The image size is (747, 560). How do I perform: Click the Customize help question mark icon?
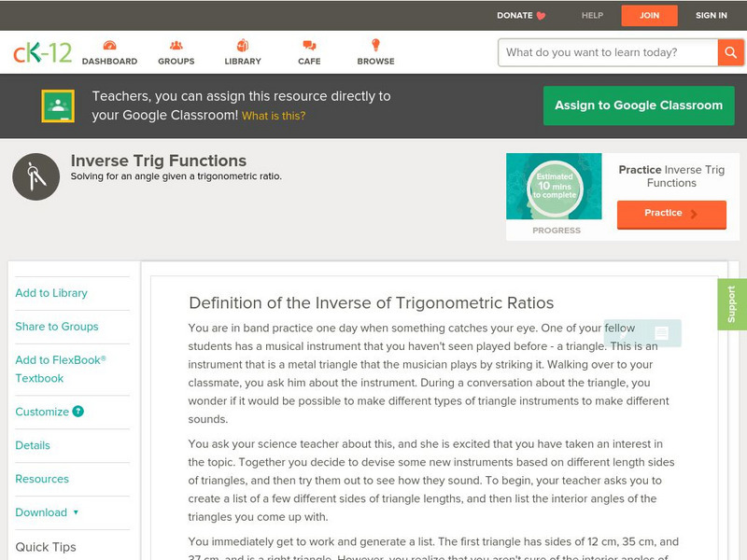pyautogui.click(x=78, y=412)
